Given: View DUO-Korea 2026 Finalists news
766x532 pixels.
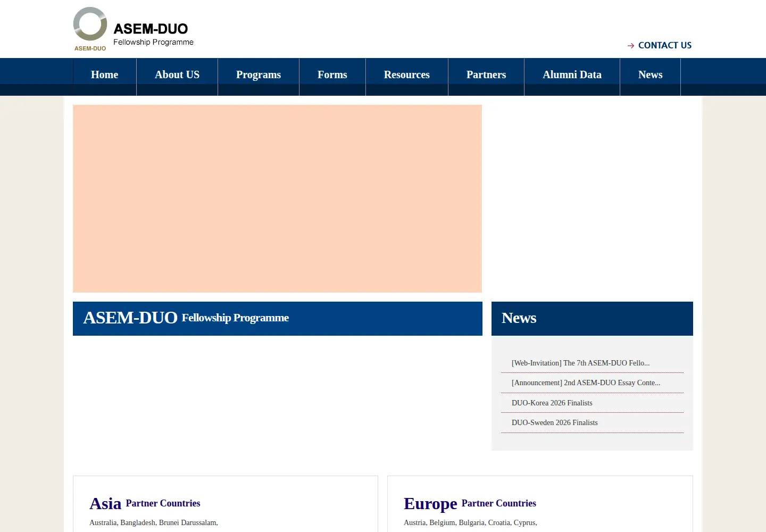Looking at the screenshot, I should 552,403.
